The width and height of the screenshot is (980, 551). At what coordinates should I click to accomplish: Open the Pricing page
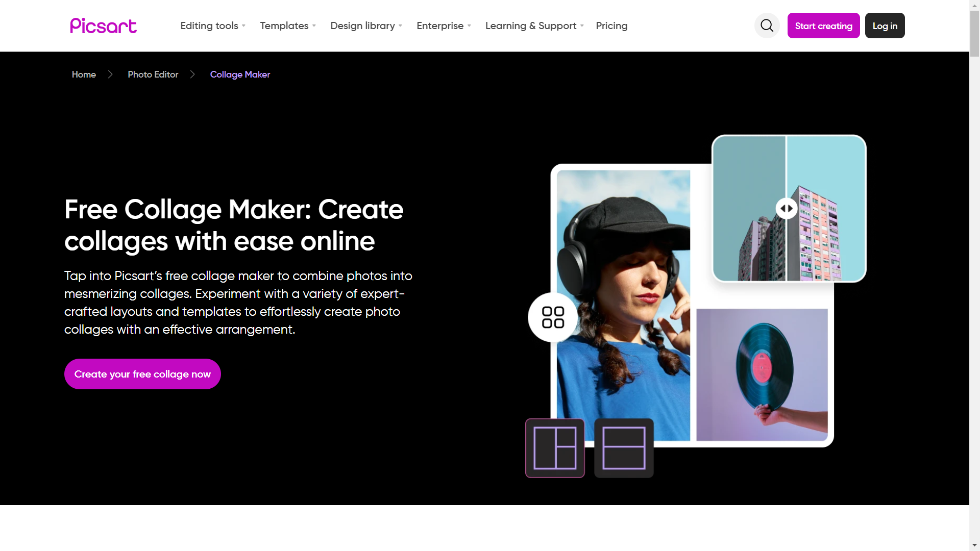click(611, 26)
